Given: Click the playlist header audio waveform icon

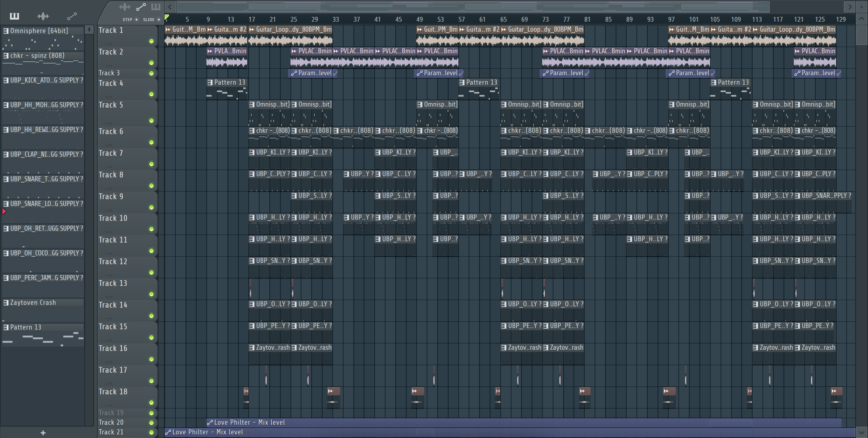Looking at the screenshot, I should 124,7.
